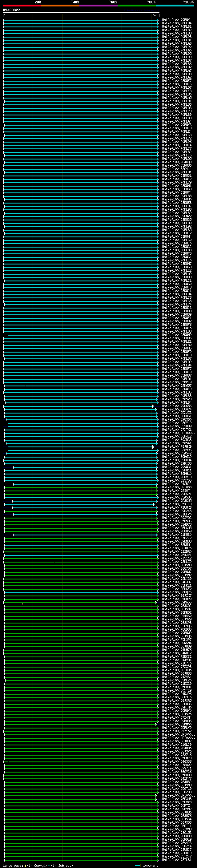Click hit label UniRef100_A0FLB7
This screenshot has width=197, height=868.
[x=177, y=60]
